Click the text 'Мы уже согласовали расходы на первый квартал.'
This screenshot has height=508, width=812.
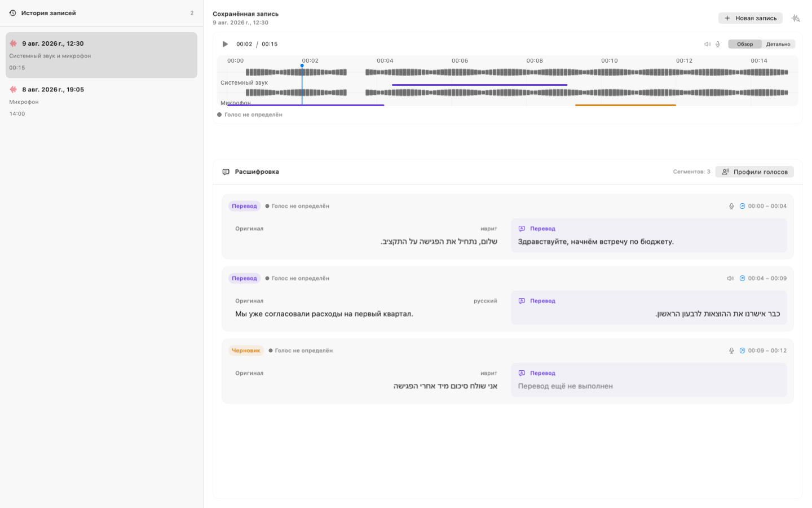(324, 314)
